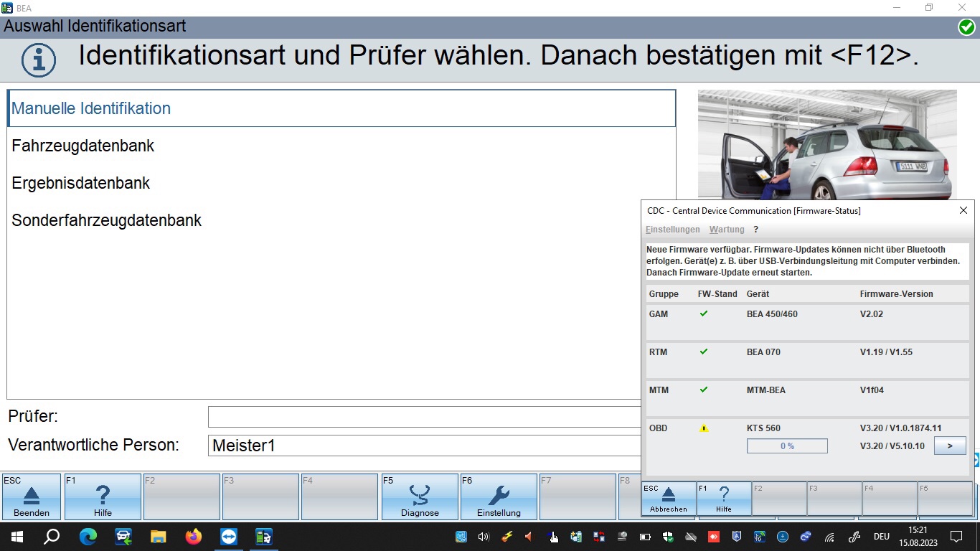The width and height of the screenshot is (980, 551).
Task: Click the ESC Beenden eject button
Action: click(x=32, y=496)
